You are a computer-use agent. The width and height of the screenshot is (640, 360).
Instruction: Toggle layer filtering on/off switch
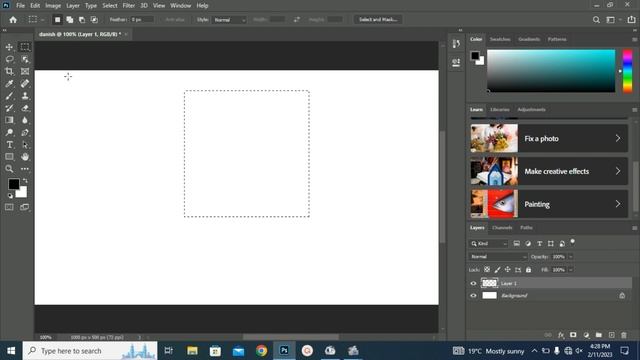(x=573, y=242)
